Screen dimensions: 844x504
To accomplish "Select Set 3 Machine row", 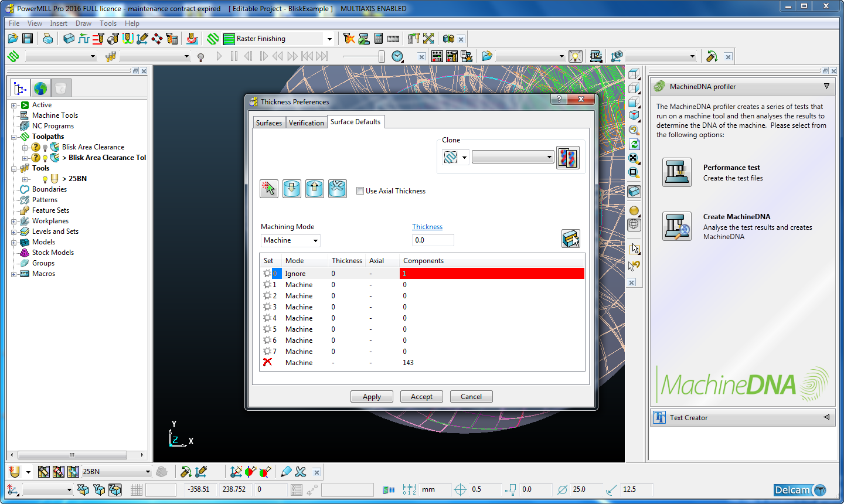I will tap(422, 307).
